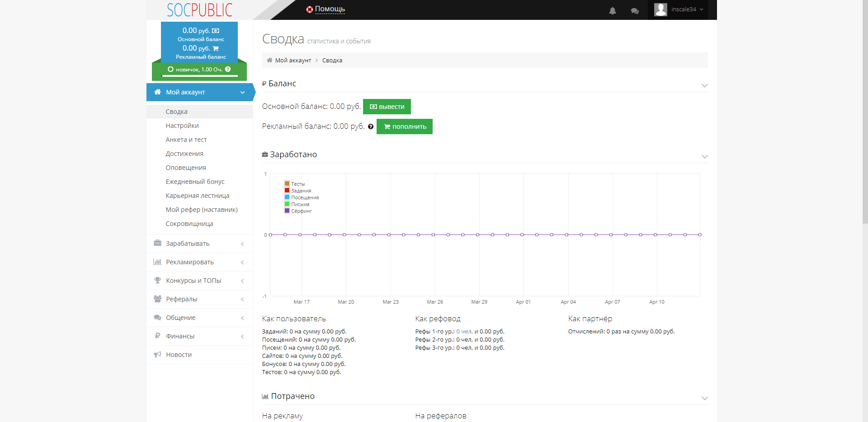Toggle Посещения legend blue swatch
868x422 pixels.
(x=287, y=197)
